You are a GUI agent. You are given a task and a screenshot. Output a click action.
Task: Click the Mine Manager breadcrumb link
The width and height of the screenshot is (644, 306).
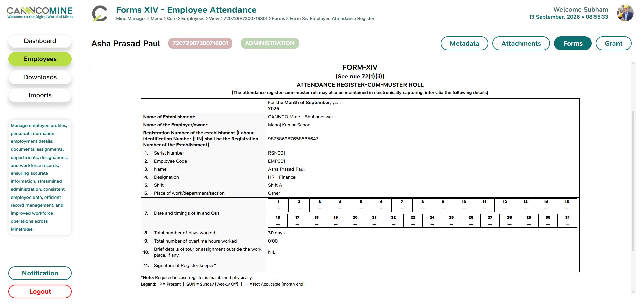[x=131, y=19]
